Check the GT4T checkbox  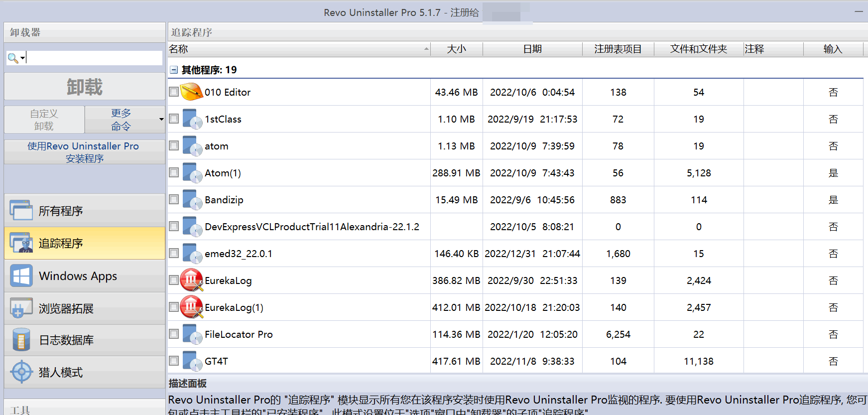[174, 361]
